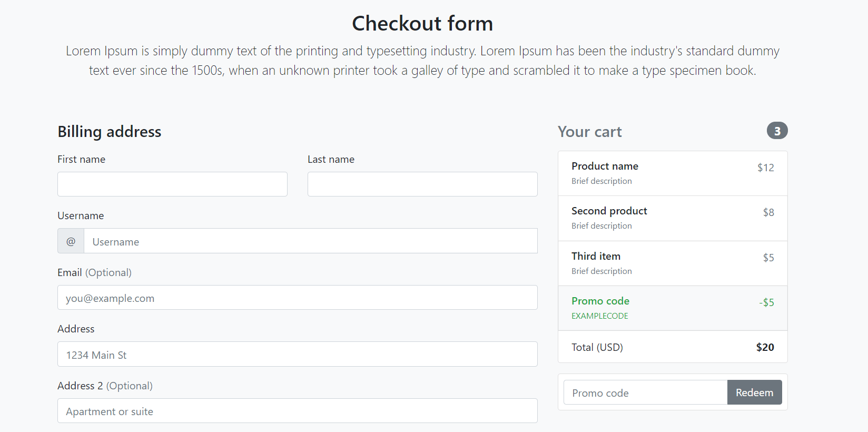Click the Checkout form title
Viewport: 868px width, 432px height.
(422, 23)
